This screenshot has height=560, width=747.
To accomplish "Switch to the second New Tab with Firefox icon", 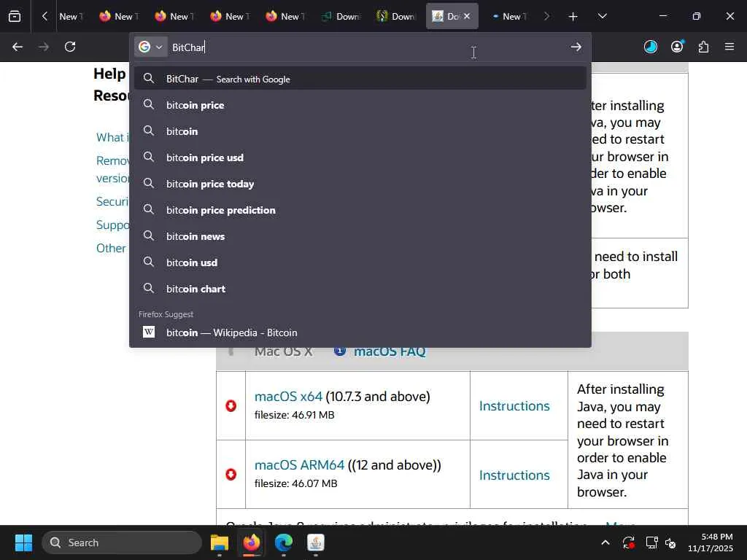I will pos(119,16).
